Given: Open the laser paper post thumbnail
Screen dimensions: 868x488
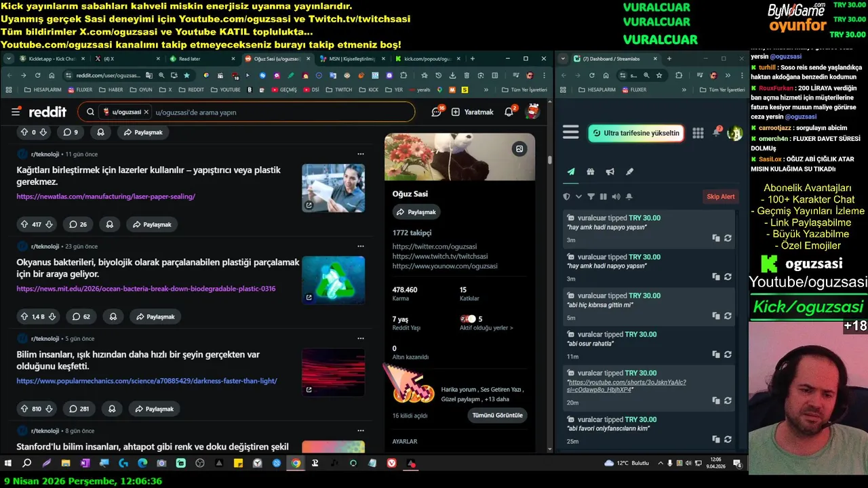Looking at the screenshot, I should point(333,188).
